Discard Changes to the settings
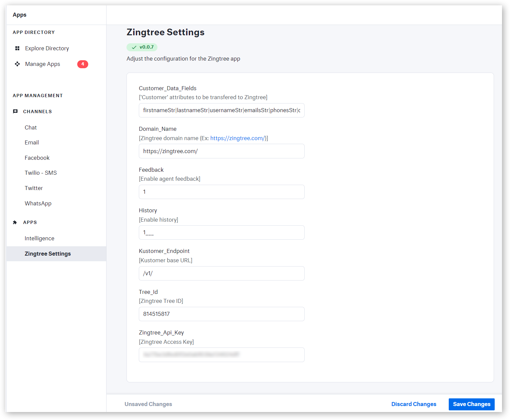 coord(413,404)
